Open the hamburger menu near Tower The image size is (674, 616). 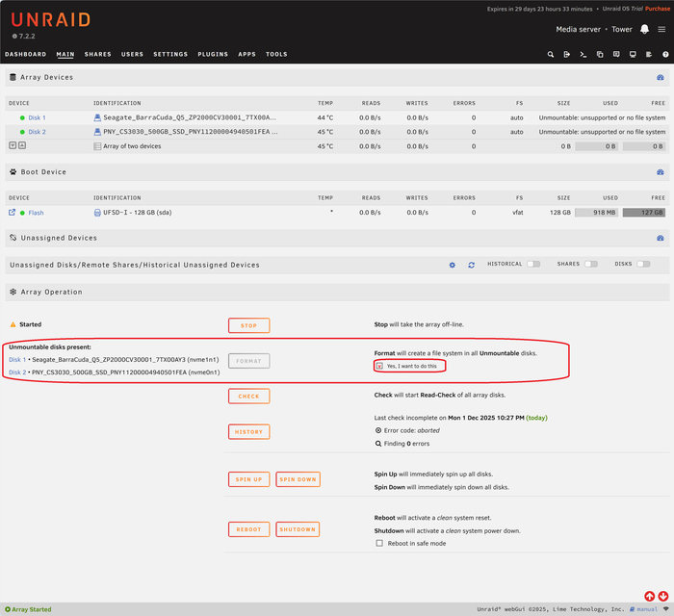tap(661, 29)
